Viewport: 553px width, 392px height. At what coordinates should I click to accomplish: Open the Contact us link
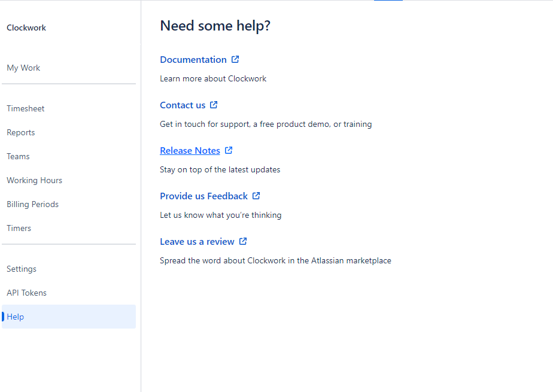coord(183,105)
